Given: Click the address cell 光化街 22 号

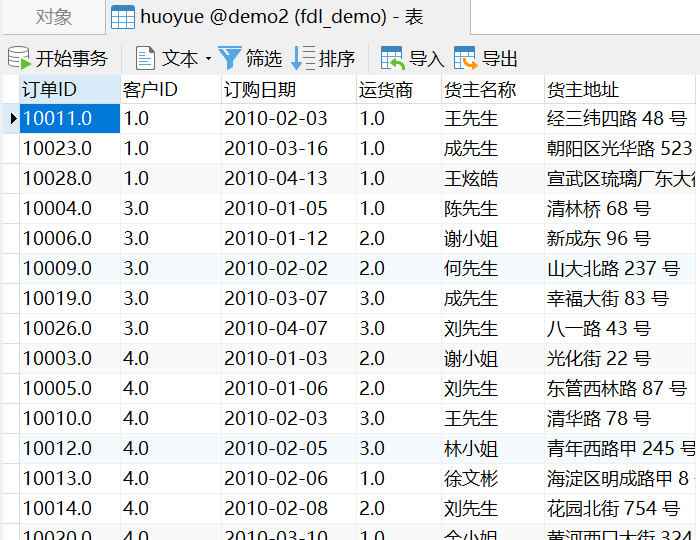Looking at the screenshot, I should pyautogui.click(x=620, y=358).
